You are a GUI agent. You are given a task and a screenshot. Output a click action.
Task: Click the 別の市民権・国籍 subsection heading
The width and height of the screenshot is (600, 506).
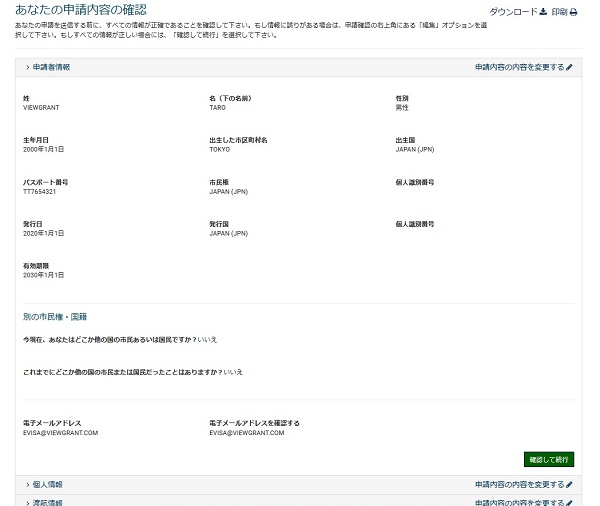point(61,316)
